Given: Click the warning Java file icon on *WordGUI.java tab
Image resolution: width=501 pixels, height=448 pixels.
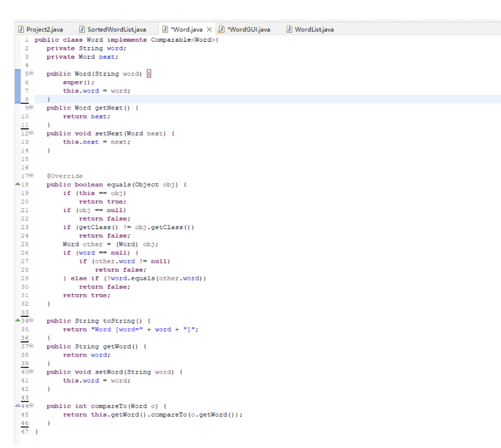Looking at the screenshot, I should point(221,29).
